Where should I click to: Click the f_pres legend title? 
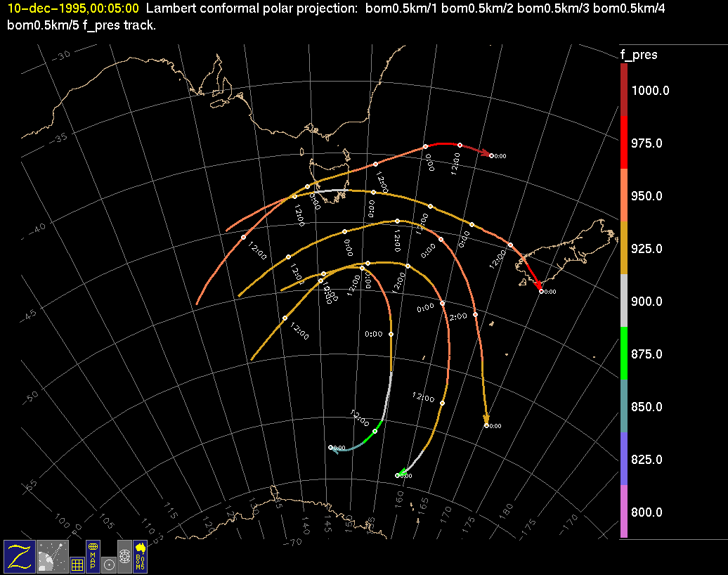coord(639,55)
